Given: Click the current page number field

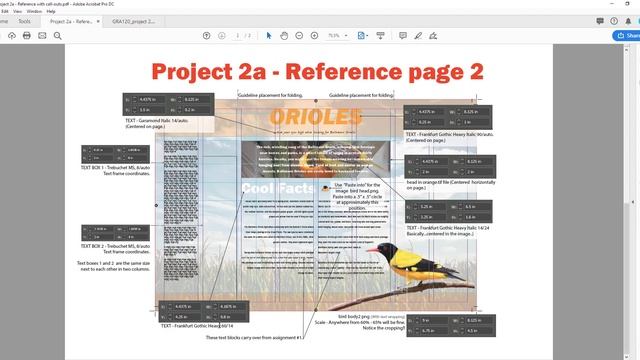Looking at the screenshot, I should click(x=238, y=36).
